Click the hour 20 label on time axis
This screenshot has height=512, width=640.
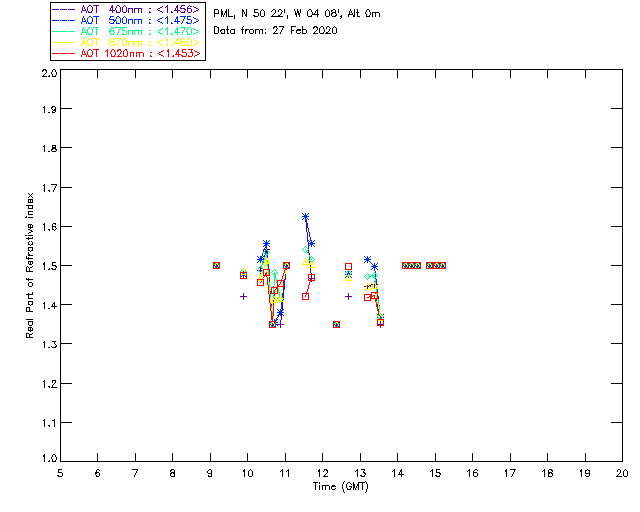(622, 473)
